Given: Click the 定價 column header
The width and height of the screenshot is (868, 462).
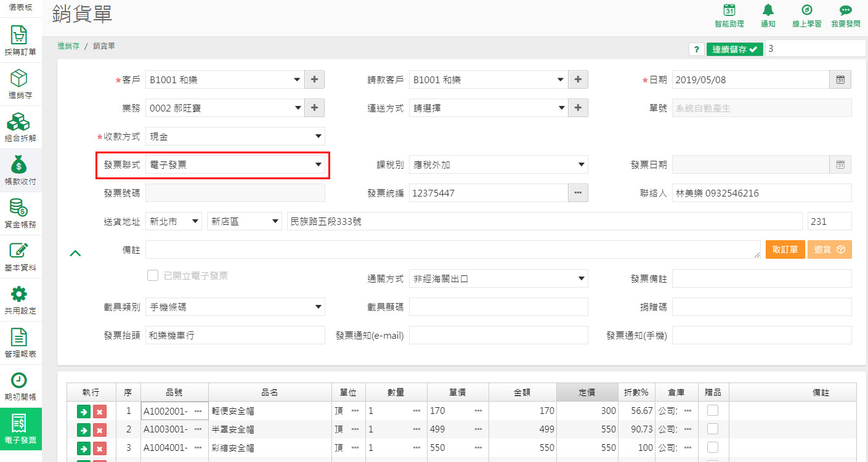Looking at the screenshot, I should [x=587, y=392].
